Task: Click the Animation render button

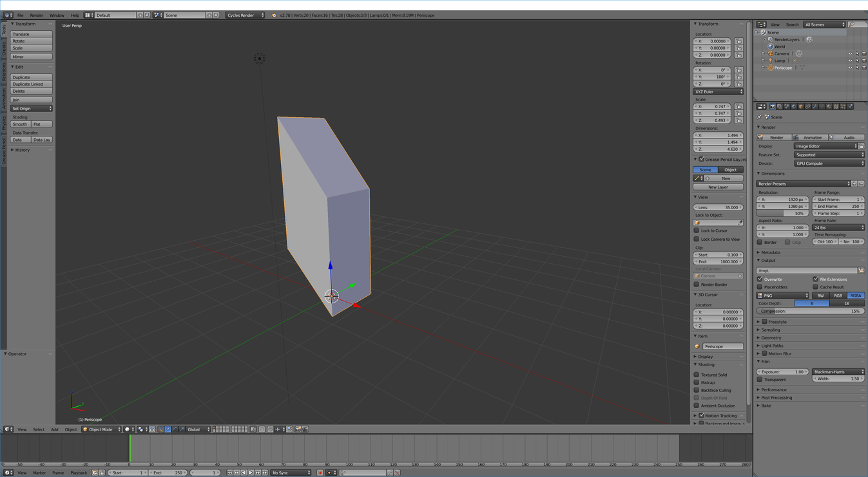Action: point(809,137)
